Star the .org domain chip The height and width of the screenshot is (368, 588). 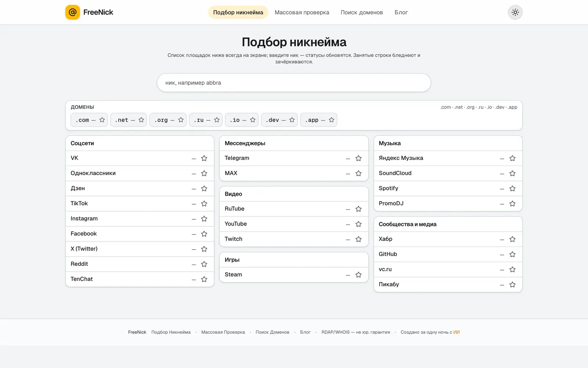click(x=181, y=120)
